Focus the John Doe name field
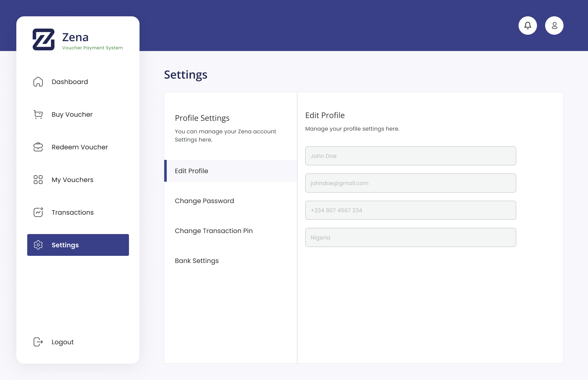This screenshot has height=380, width=588. 411,156
